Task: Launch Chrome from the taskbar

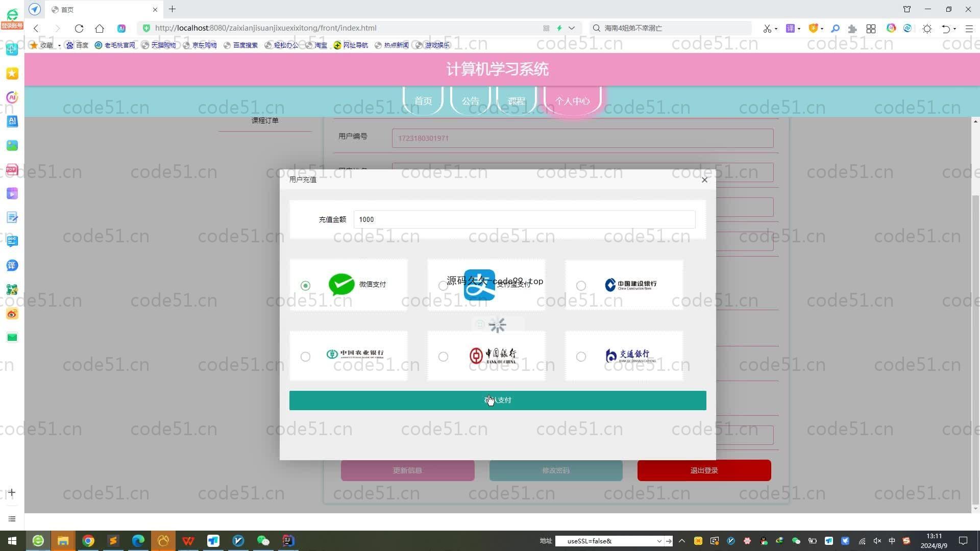Action: click(x=88, y=541)
